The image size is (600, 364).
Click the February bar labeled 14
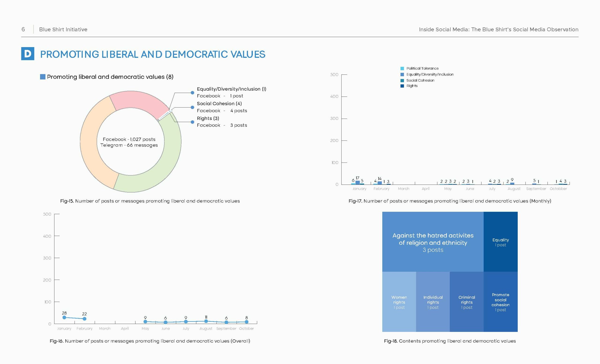coord(380,183)
